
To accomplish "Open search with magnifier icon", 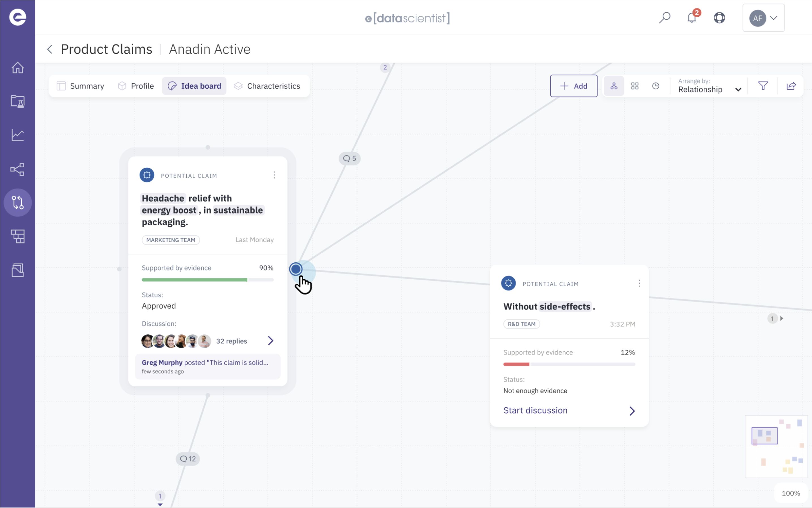I will pyautogui.click(x=664, y=18).
